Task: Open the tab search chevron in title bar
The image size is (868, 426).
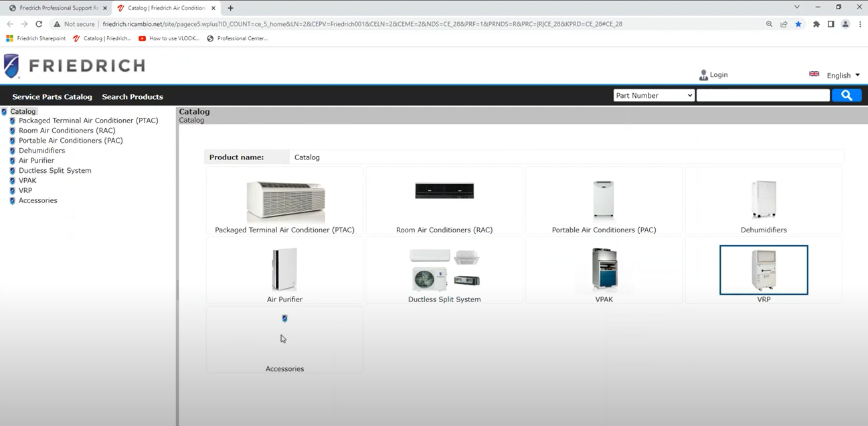Action: (x=797, y=7)
